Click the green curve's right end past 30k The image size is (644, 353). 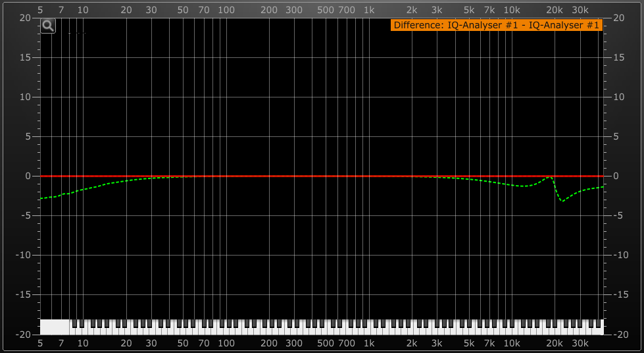602,187
